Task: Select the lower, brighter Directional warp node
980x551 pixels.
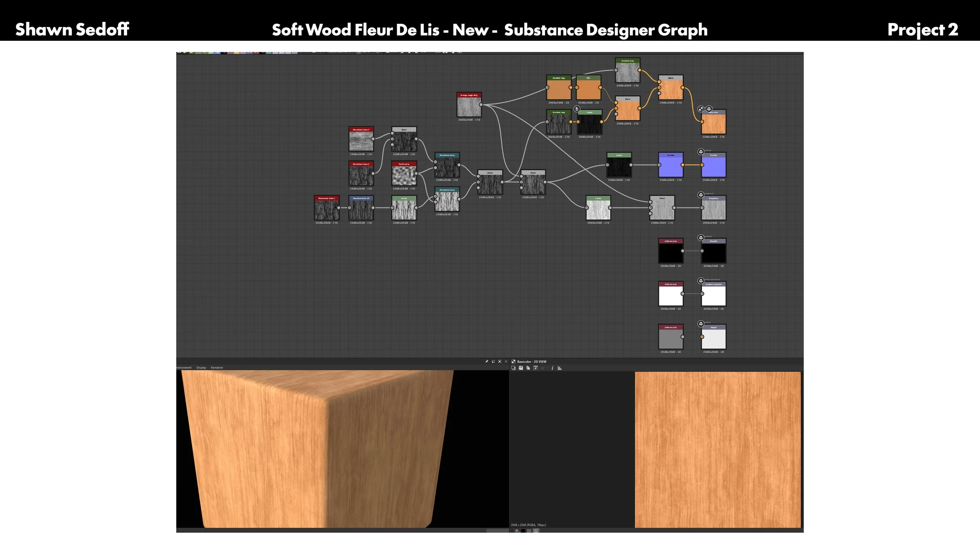Action: coord(447,199)
